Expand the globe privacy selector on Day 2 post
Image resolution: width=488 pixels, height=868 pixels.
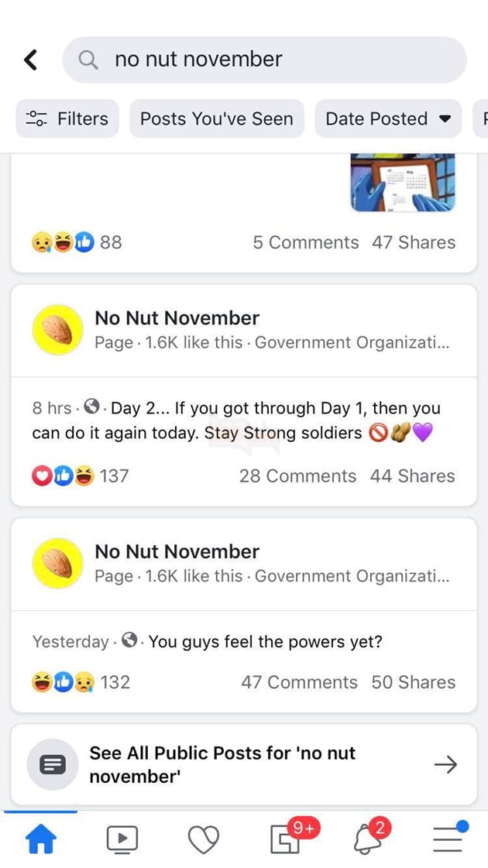(93, 408)
